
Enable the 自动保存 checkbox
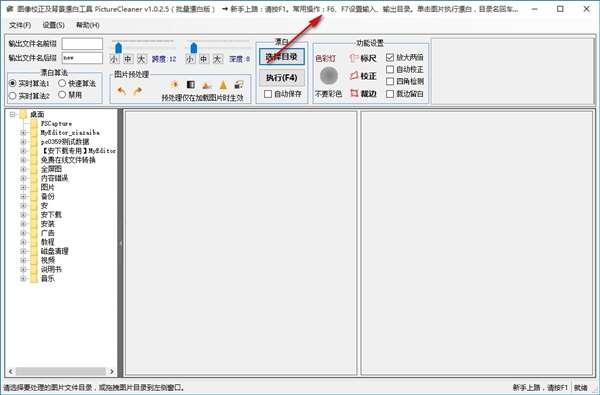click(x=268, y=93)
